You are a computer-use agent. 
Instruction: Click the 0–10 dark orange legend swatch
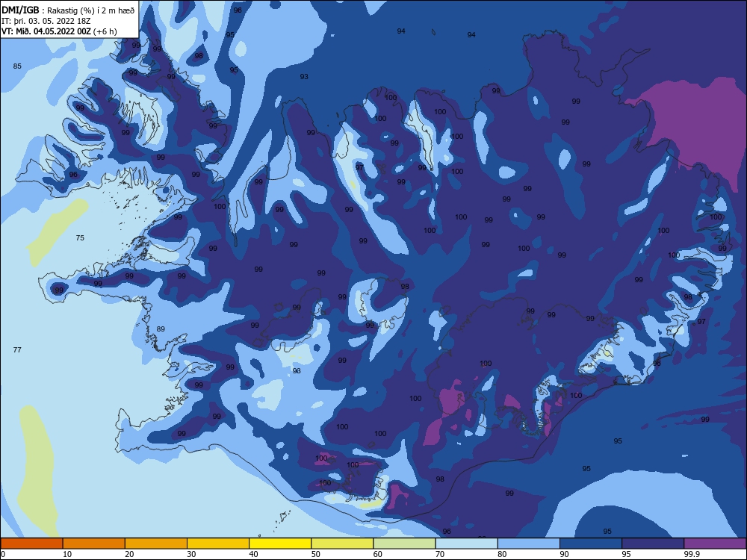point(31,544)
